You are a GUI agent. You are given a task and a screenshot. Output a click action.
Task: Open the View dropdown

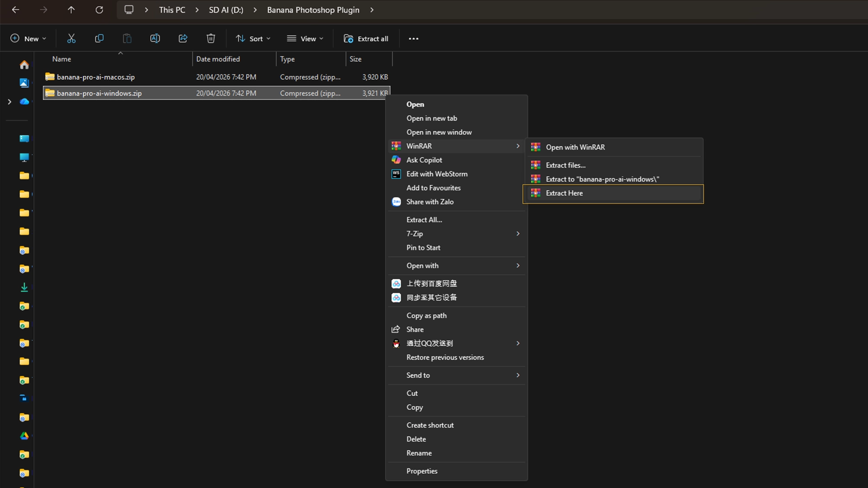(306, 38)
